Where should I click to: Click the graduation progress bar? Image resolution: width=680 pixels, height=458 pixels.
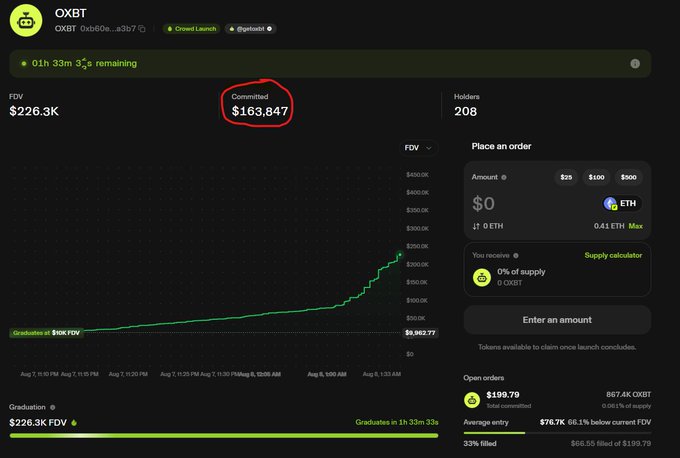(x=224, y=435)
